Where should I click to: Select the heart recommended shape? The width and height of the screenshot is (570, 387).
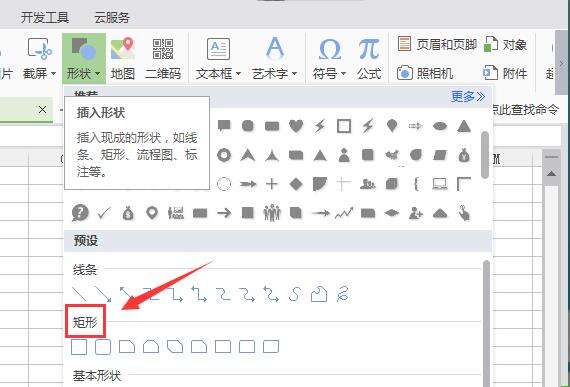click(296, 126)
